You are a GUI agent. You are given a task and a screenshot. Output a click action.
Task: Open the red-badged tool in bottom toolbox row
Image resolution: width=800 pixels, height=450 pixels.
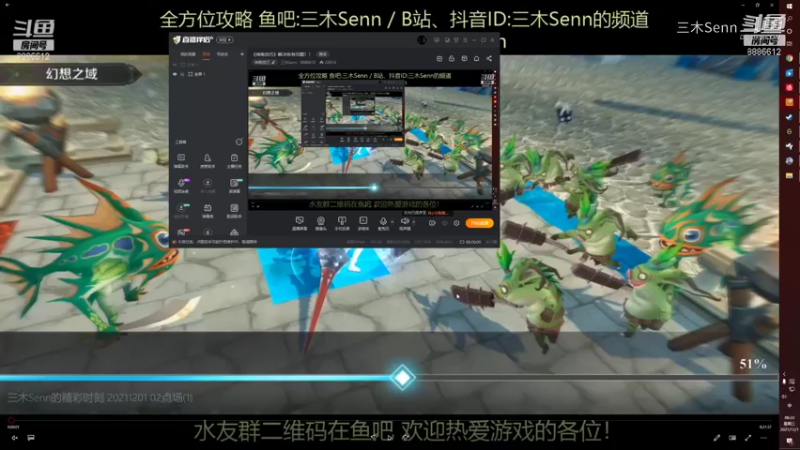point(182,232)
